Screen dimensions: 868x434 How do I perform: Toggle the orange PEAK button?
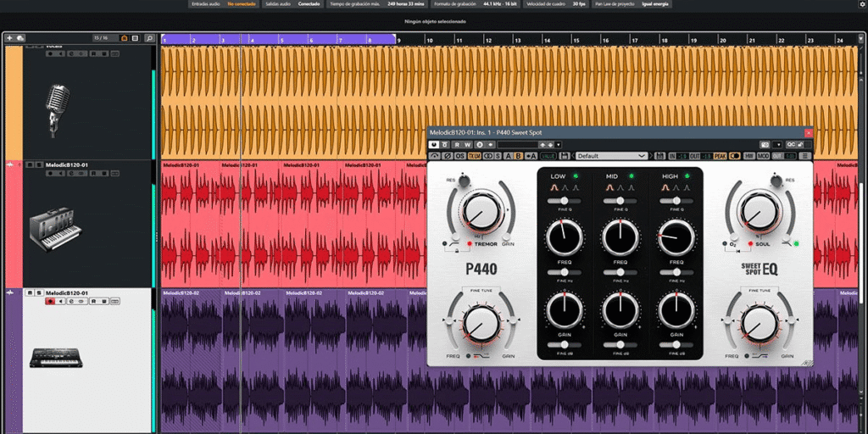pos(721,156)
